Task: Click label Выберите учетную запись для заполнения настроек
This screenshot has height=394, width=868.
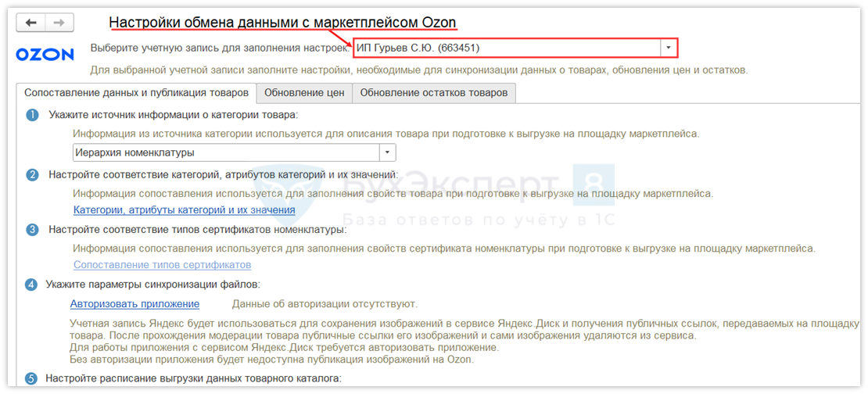Action: (x=221, y=48)
